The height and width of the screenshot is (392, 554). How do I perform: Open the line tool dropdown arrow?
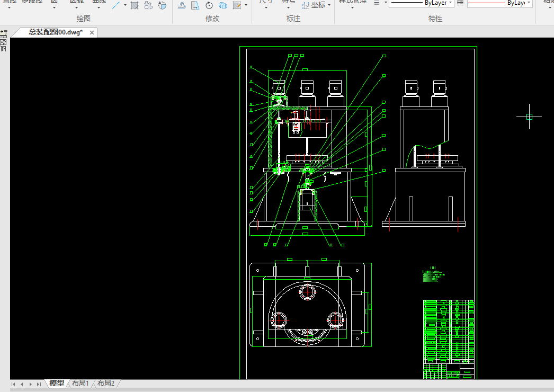point(126,5)
